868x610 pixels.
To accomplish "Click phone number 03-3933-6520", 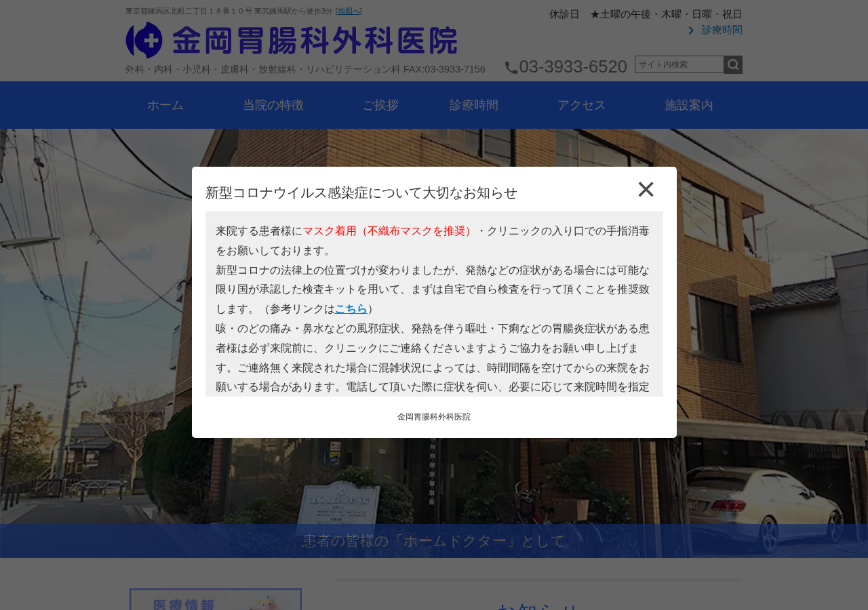I will tap(573, 66).
